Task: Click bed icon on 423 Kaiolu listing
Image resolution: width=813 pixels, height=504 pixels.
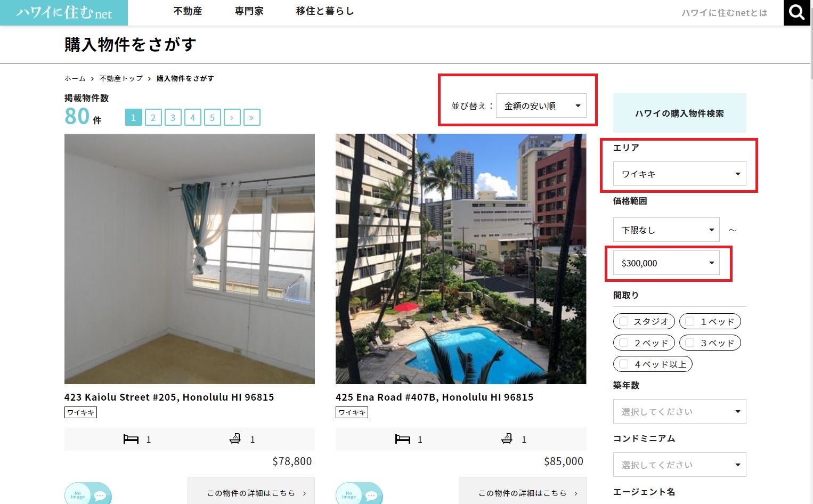Action: 131,440
